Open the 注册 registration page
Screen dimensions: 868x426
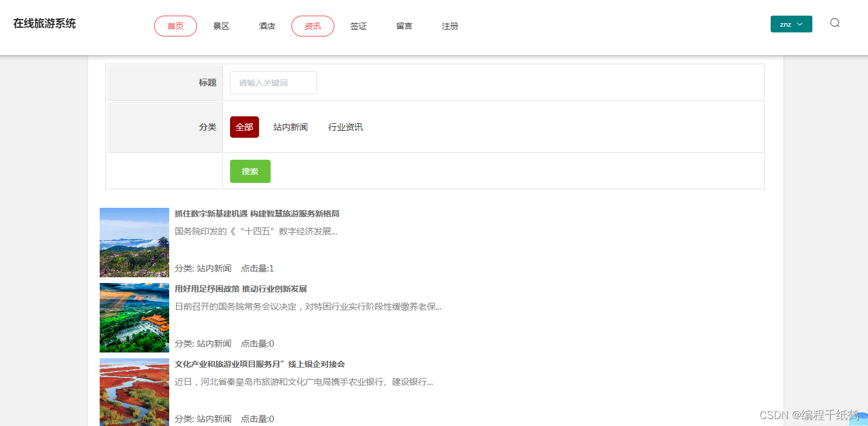tap(450, 26)
